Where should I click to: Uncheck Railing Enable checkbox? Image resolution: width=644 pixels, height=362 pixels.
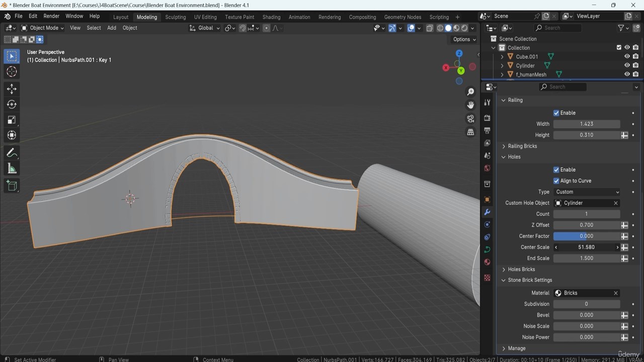[x=556, y=113]
